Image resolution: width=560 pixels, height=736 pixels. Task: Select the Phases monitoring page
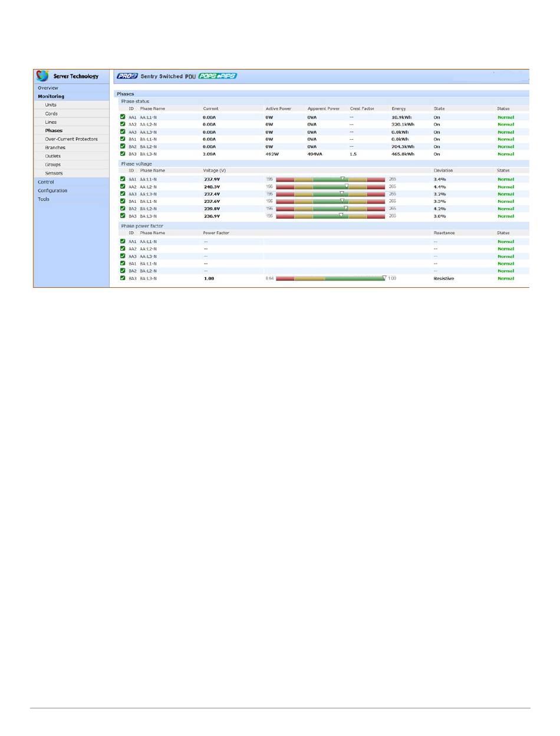(x=54, y=130)
